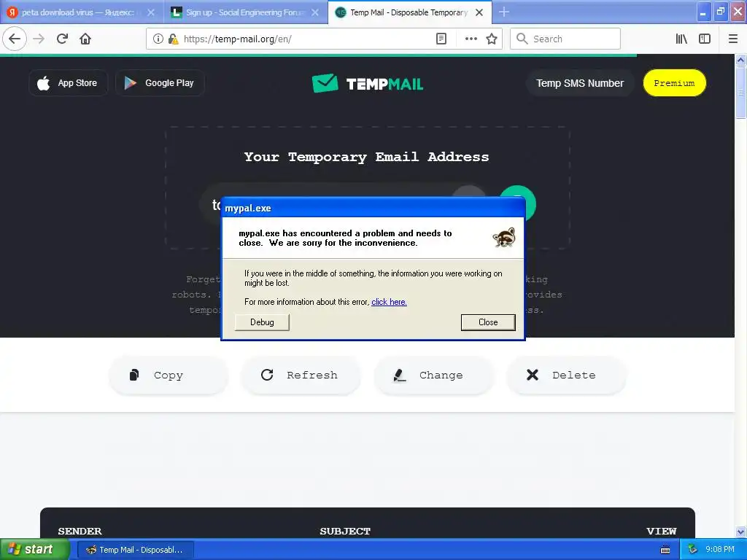Click the padlock warning icon in address bar
Viewport: 747px width, 560px height.
click(173, 39)
